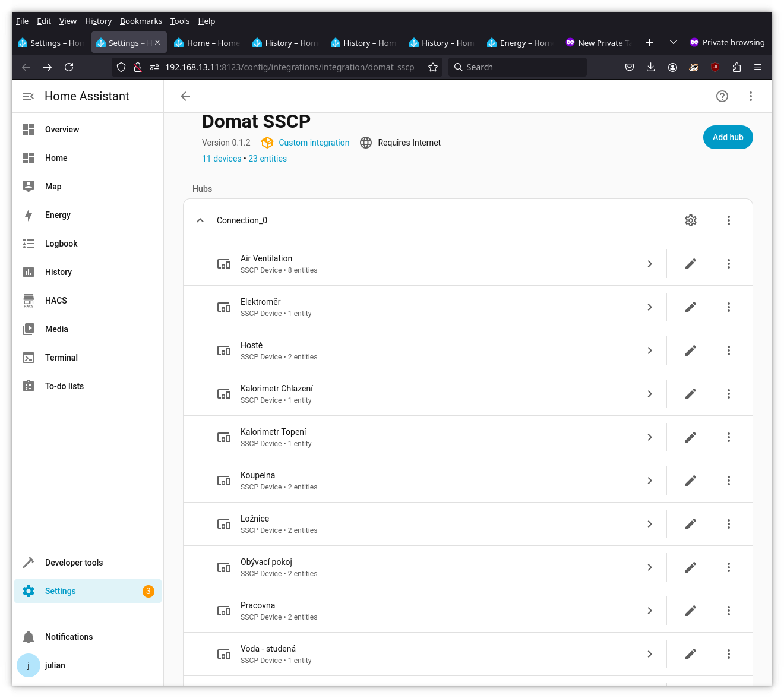The height and width of the screenshot is (698, 784).
Task: Close the active Settings tab
Action: tap(157, 42)
